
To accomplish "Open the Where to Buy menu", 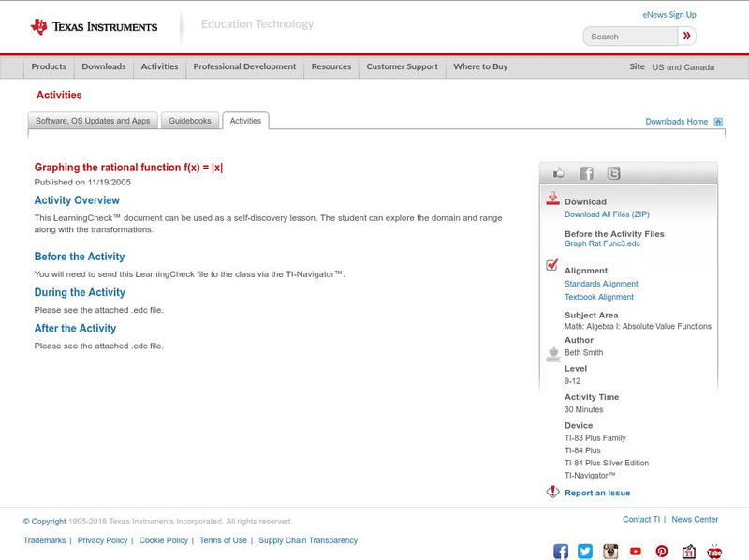I will coord(480,66).
